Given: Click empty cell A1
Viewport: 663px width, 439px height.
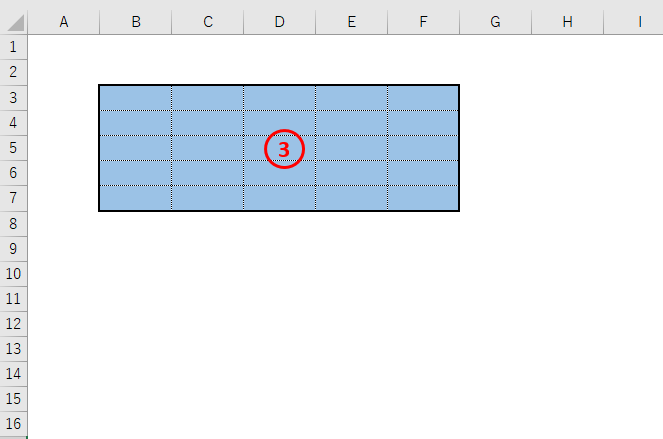Looking at the screenshot, I should [63, 47].
